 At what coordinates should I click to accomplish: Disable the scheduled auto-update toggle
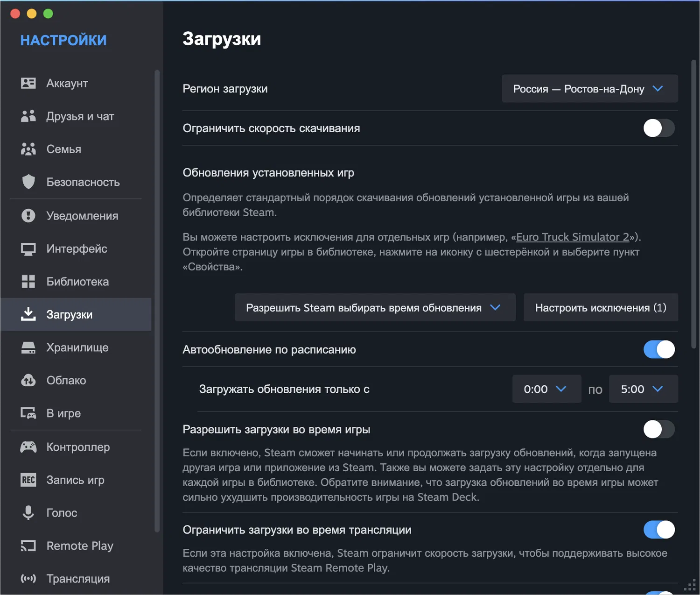click(x=658, y=349)
